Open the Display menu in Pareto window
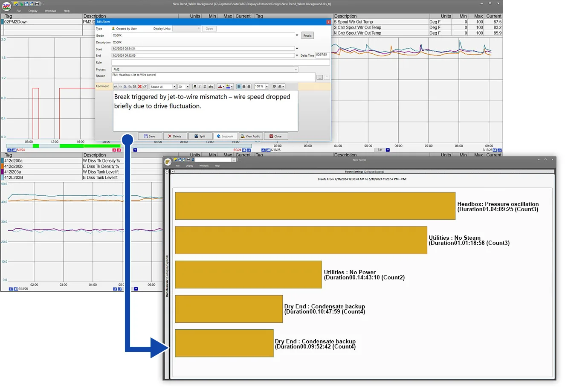Viewport: 565px width, 392px height. (x=189, y=166)
